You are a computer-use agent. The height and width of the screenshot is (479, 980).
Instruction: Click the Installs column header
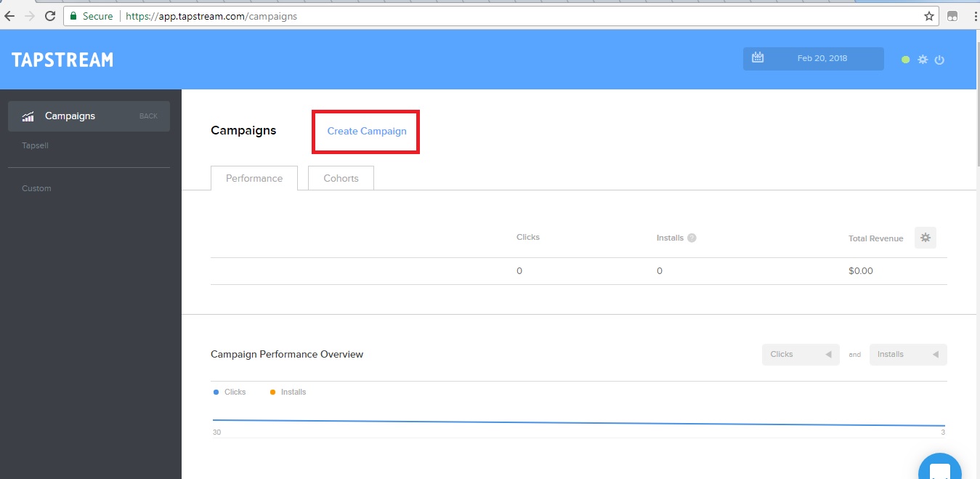pyautogui.click(x=670, y=238)
